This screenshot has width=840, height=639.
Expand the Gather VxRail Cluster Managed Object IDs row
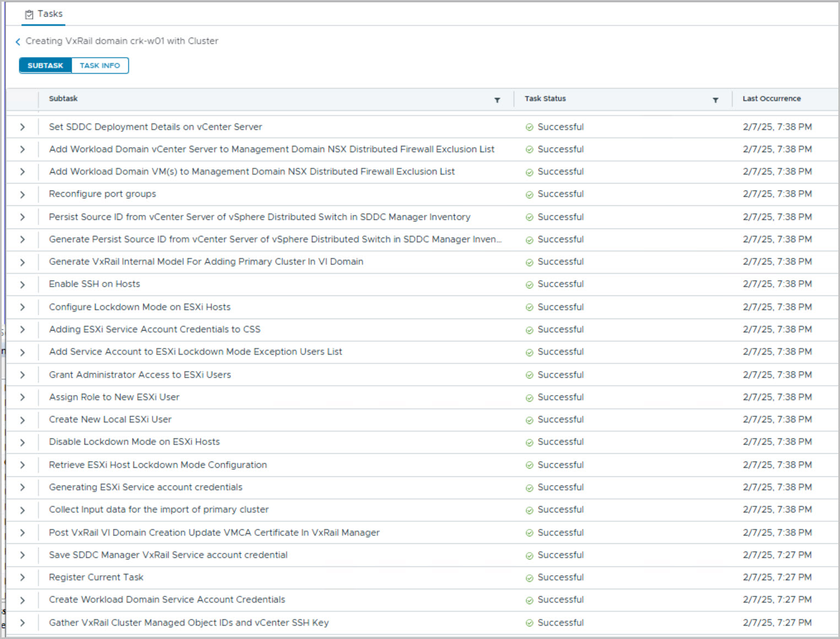pos(23,623)
